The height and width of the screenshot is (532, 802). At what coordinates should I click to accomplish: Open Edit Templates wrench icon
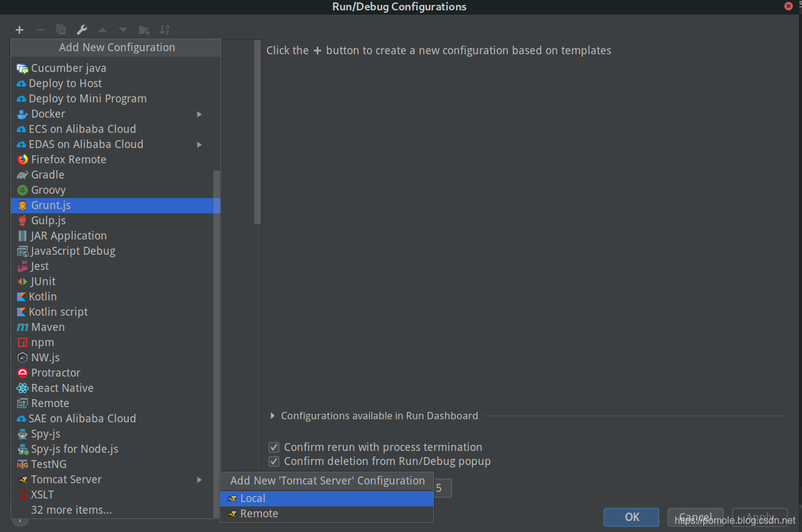pos(82,30)
